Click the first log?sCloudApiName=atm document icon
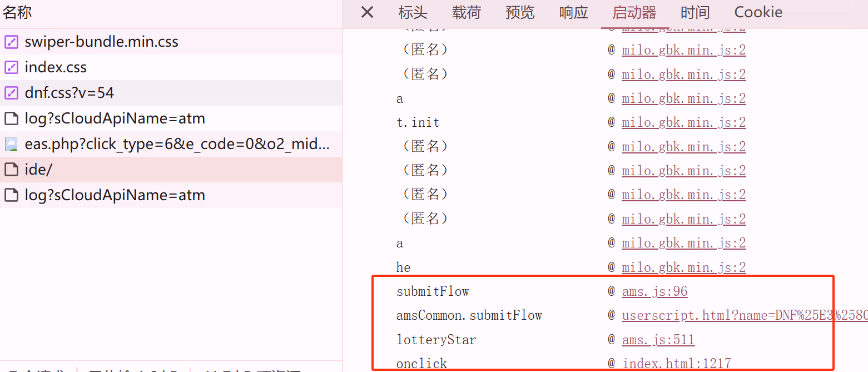The image size is (868, 372). (11, 118)
